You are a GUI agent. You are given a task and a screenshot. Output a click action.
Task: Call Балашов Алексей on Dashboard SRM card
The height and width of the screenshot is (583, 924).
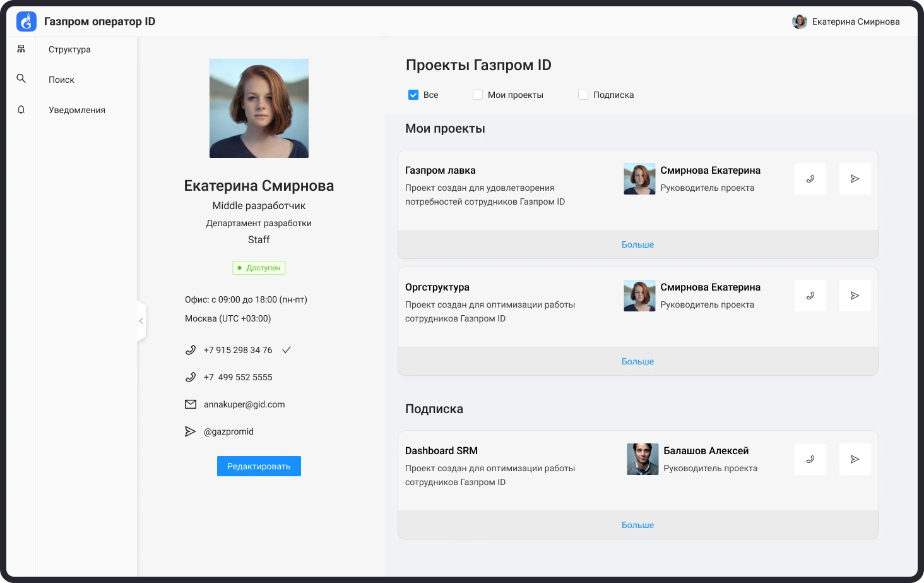tap(810, 459)
